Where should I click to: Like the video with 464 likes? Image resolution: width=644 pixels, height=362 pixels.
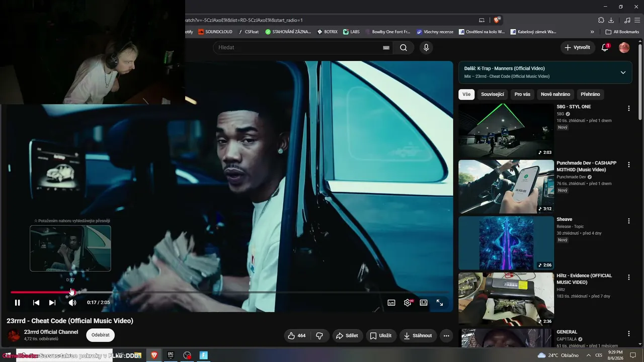[296, 335]
